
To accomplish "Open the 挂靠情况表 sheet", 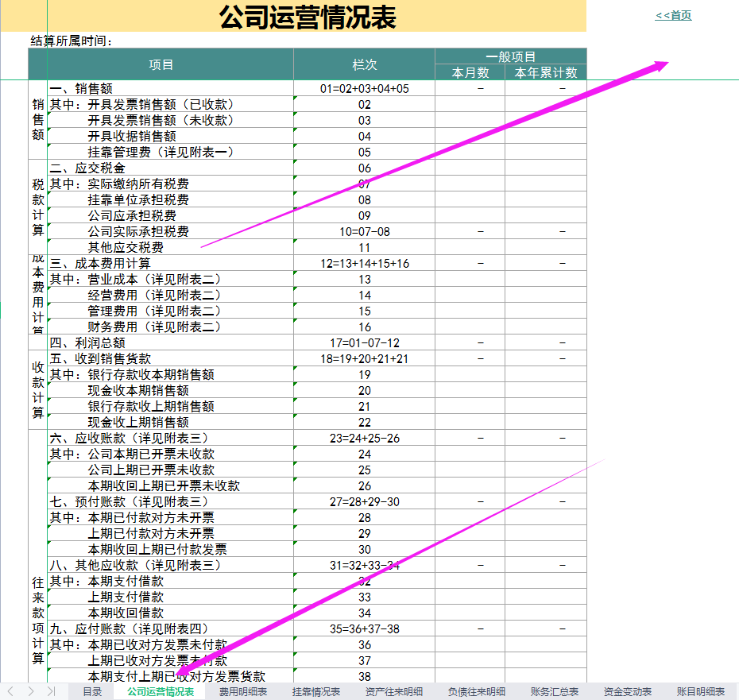I will (320, 691).
